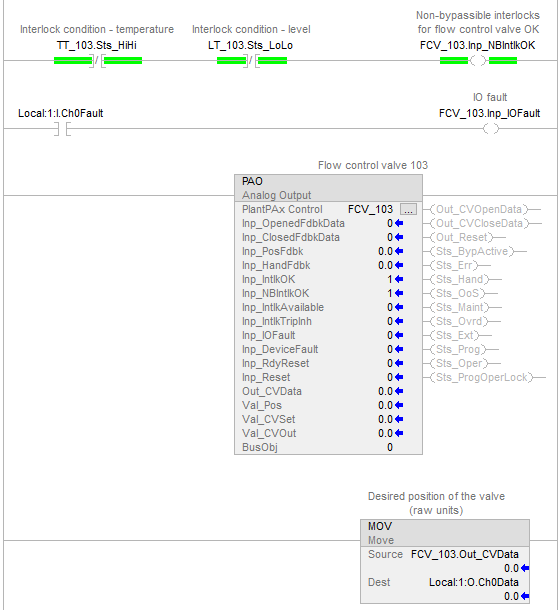Click Val_CVOut value arrow
The width and height of the screenshot is (560, 610).
coord(399,433)
